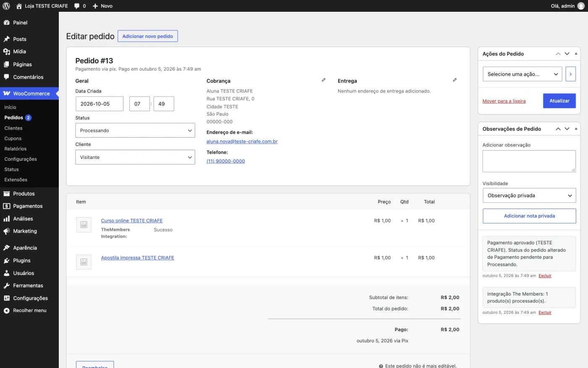Open the Extensões submenu item
This screenshot has width=588, height=368.
(x=16, y=180)
